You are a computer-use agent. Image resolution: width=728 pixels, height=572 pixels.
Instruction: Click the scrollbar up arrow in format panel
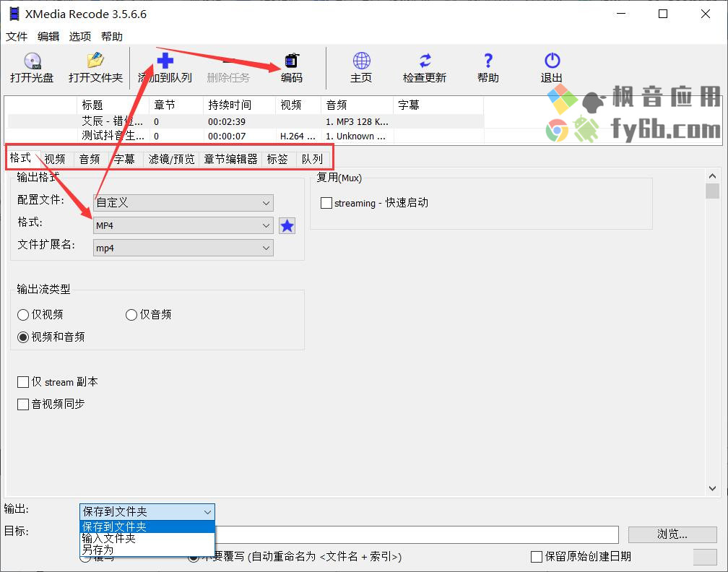tap(712, 176)
